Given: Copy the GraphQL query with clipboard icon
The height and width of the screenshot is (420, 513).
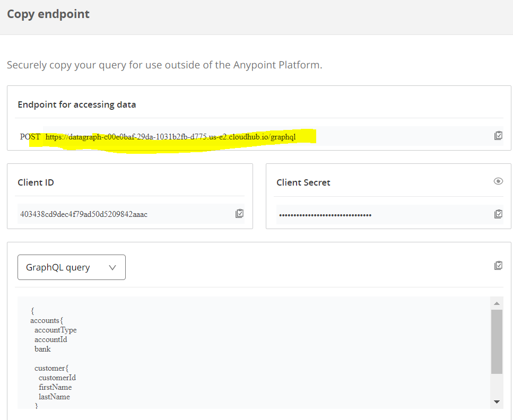Looking at the screenshot, I should [x=498, y=265].
